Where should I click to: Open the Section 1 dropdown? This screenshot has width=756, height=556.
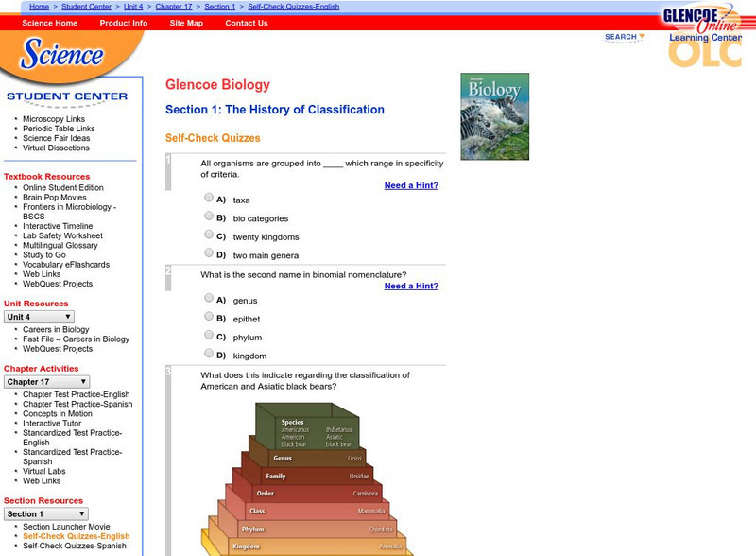[x=45, y=514]
